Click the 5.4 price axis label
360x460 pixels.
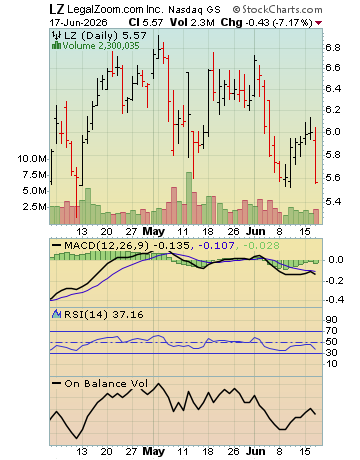[333, 202]
